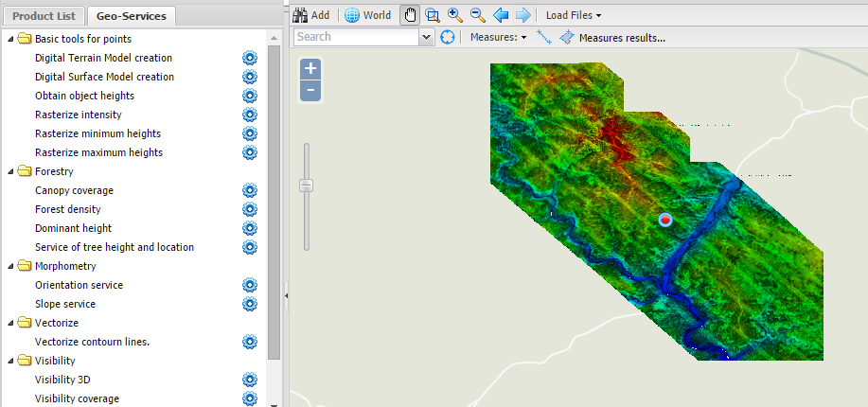Collapse the Basic tools for points folder

[x=10, y=39]
